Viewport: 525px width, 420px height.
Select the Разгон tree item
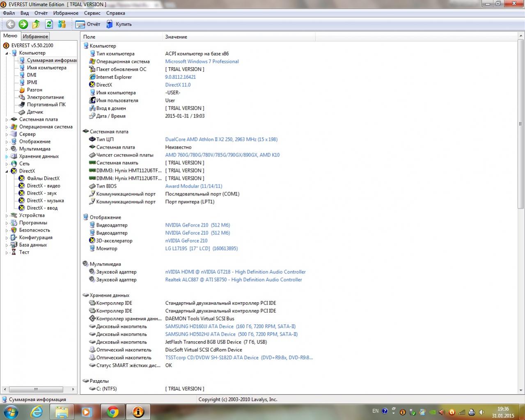pos(34,90)
